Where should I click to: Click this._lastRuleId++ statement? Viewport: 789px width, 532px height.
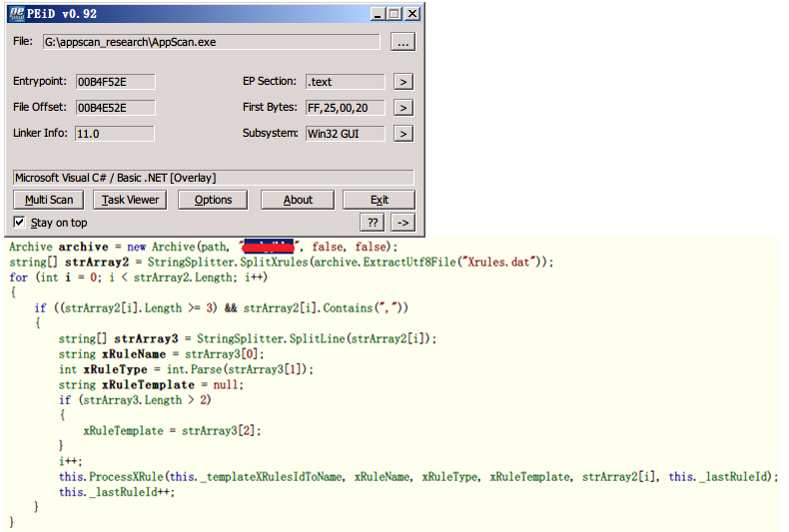[x=117, y=492]
